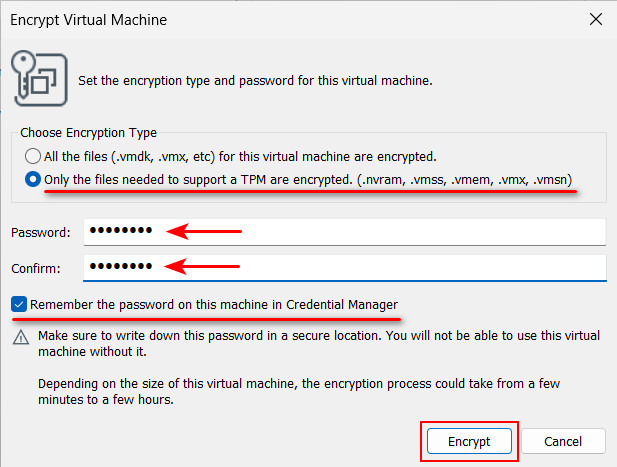Click the 'Choose Encryption Type' group heading
617x467 pixels.
(x=89, y=133)
